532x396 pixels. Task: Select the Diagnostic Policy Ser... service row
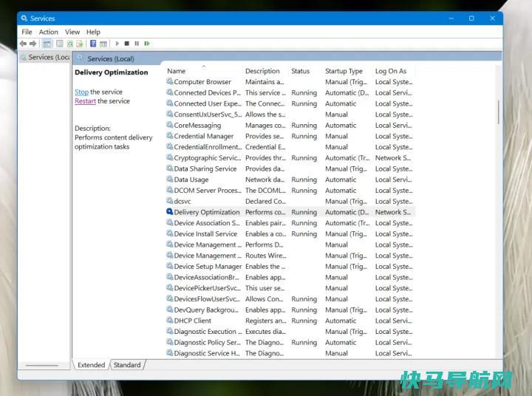click(x=290, y=342)
